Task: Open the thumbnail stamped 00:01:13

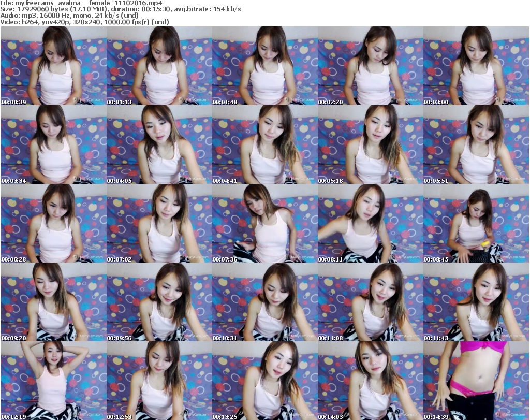Action: (x=159, y=66)
